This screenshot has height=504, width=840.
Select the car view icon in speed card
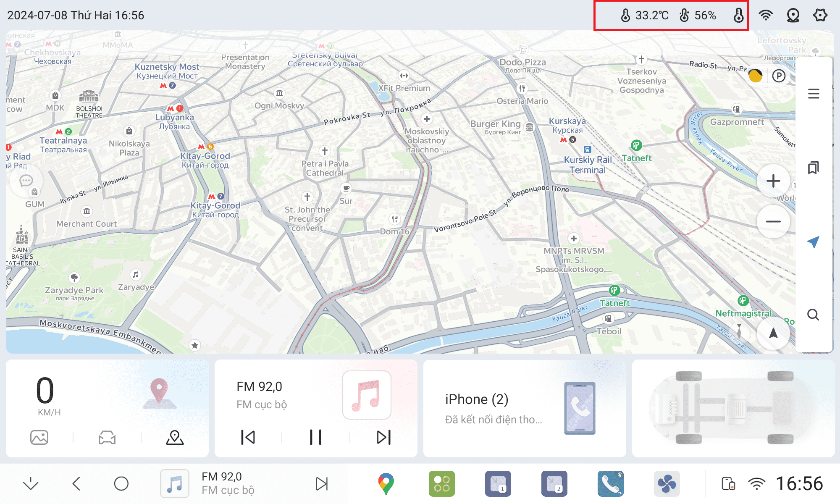click(x=107, y=438)
